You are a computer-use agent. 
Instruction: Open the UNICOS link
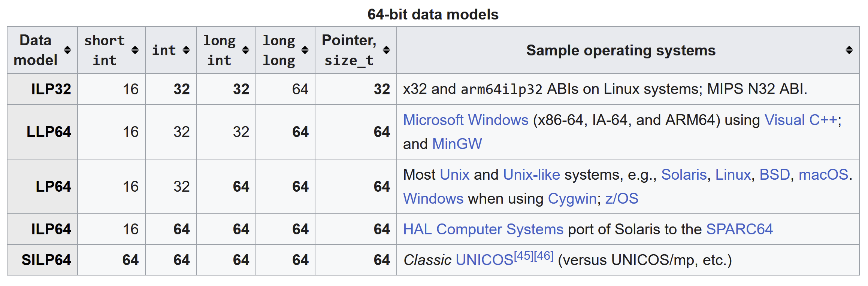click(485, 260)
